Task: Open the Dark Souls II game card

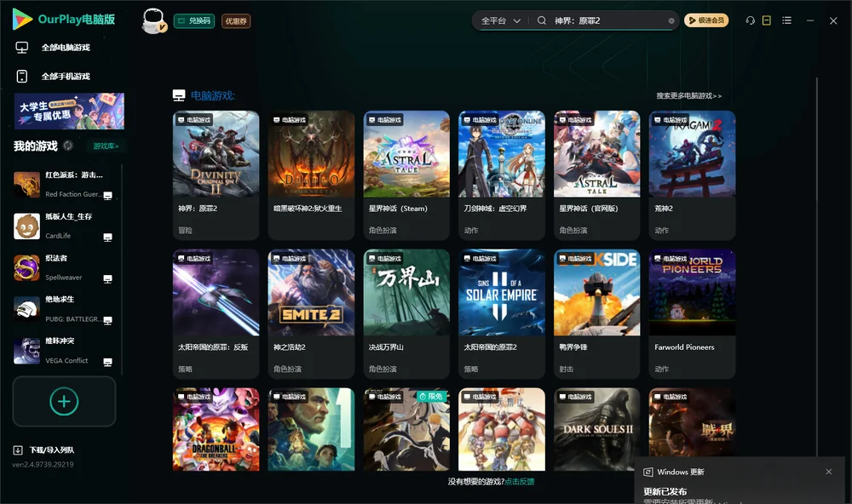Action: pos(596,429)
